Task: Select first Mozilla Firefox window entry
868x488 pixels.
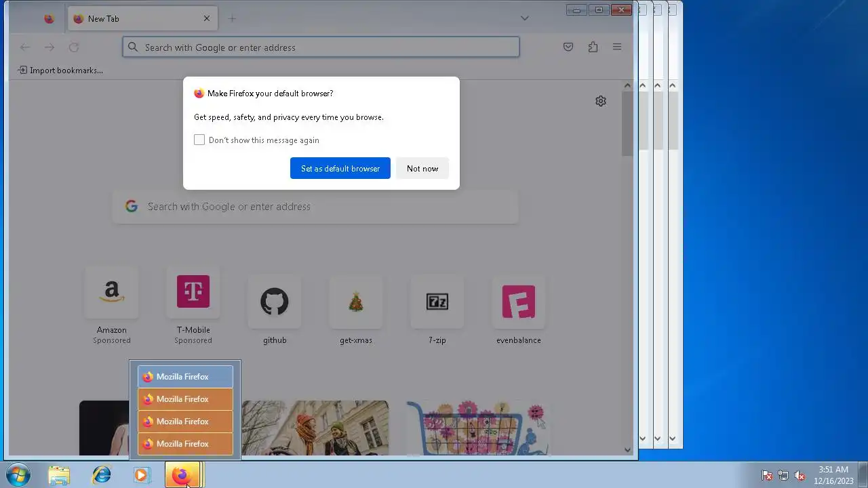Action: pyautogui.click(x=185, y=377)
